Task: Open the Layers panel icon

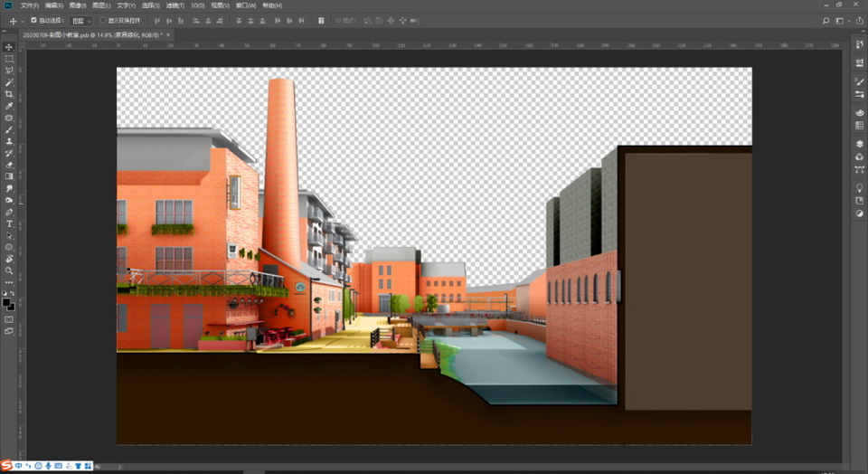Action: pyautogui.click(x=859, y=143)
